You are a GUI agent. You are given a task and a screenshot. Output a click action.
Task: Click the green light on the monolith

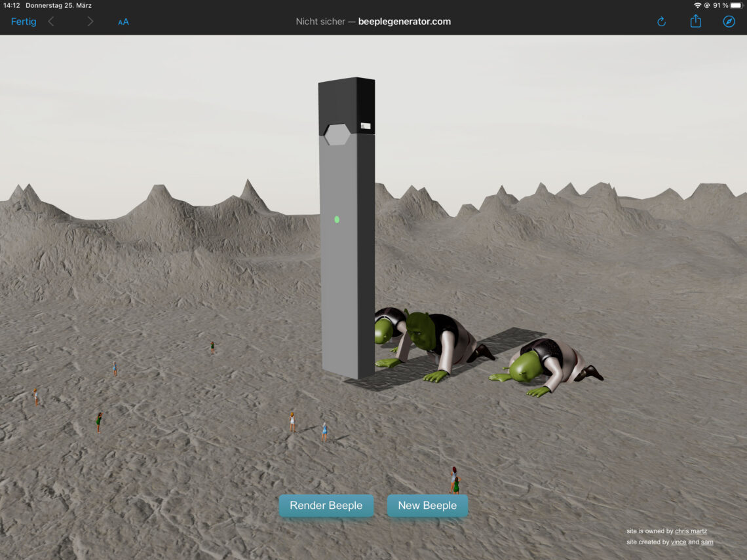click(x=337, y=219)
